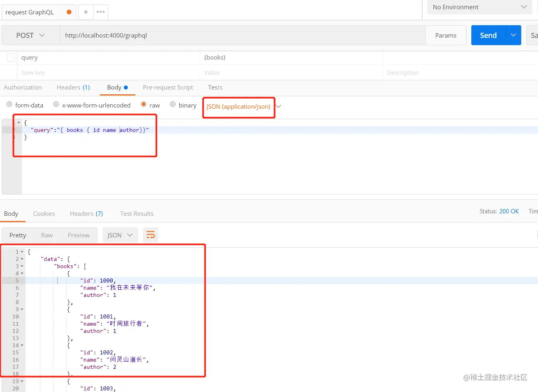Click the "id": 1002 response line
This screenshot has height=392, width=538.
(98, 352)
